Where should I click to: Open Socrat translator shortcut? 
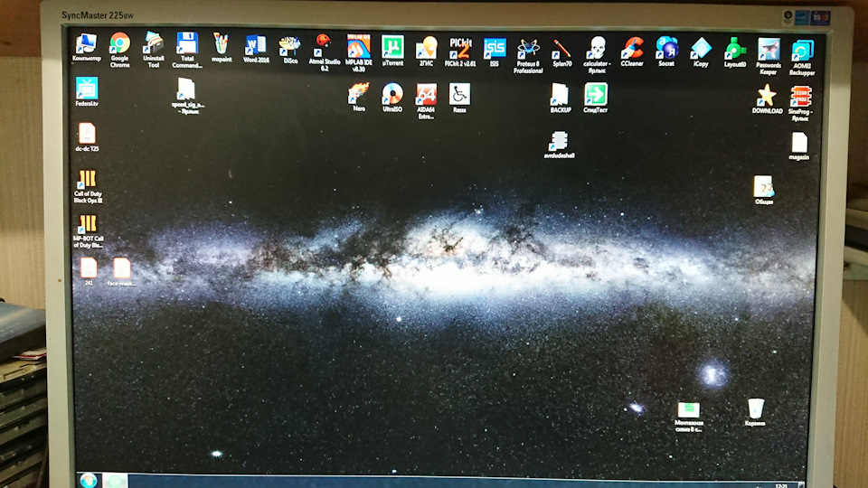click(666, 52)
